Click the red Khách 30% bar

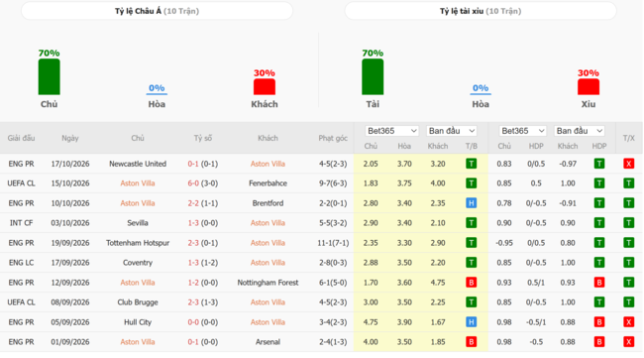tap(265, 86)
